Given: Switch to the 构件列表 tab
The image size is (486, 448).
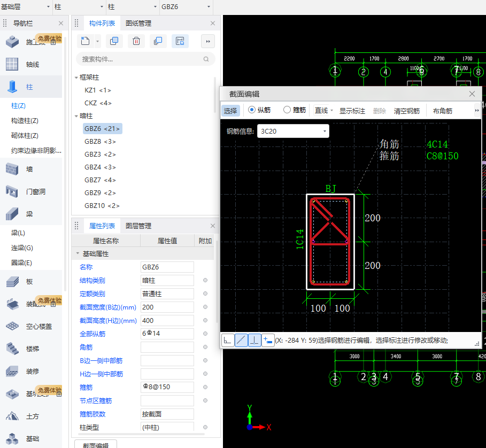Looking at the screenshot, I should [102, 23].
